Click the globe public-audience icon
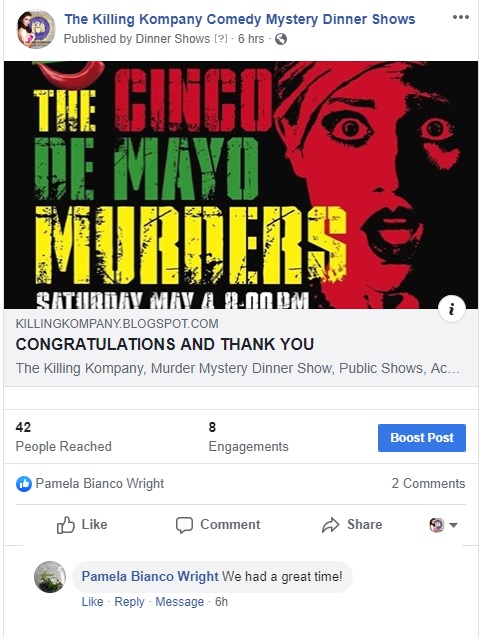 281,39
